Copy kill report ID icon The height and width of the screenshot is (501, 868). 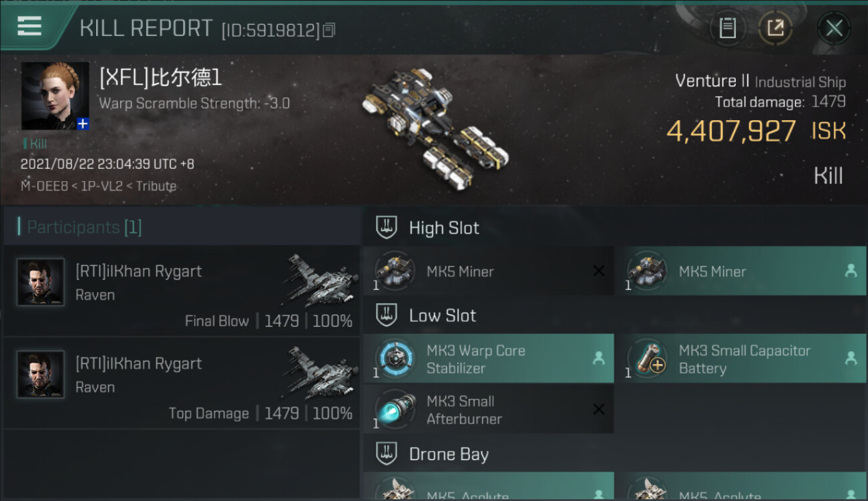coord(329,30)
